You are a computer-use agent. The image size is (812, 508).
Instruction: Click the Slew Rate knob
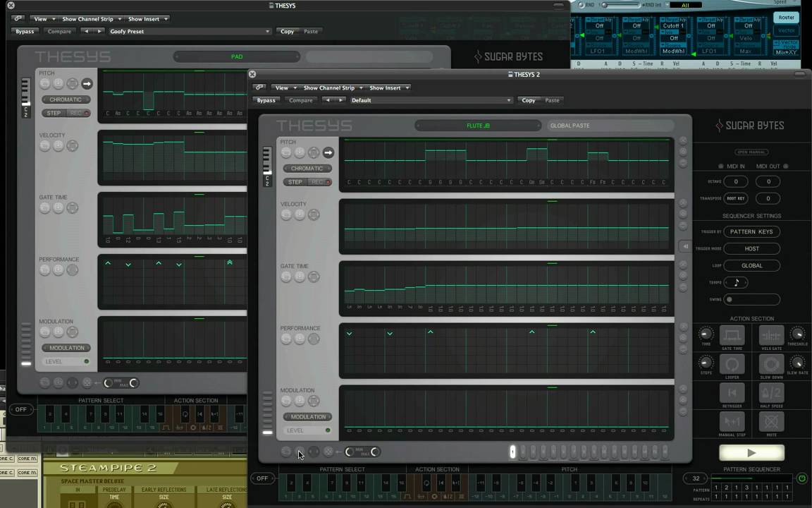[x=797, y=363]
